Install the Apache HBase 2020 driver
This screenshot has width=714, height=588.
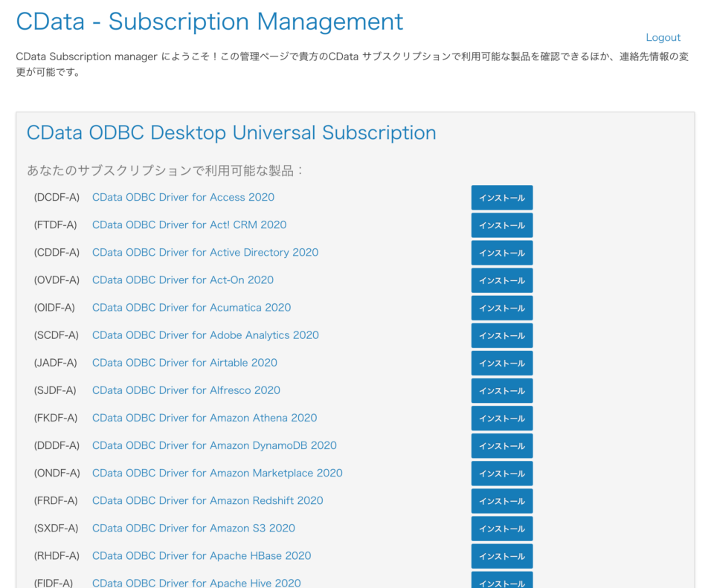click(501, 556)
